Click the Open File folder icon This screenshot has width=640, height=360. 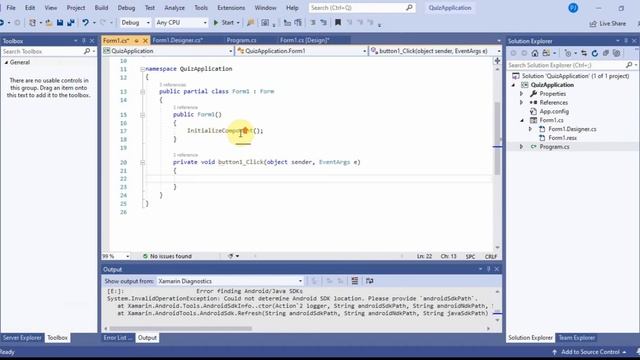[x=49, y=22]
